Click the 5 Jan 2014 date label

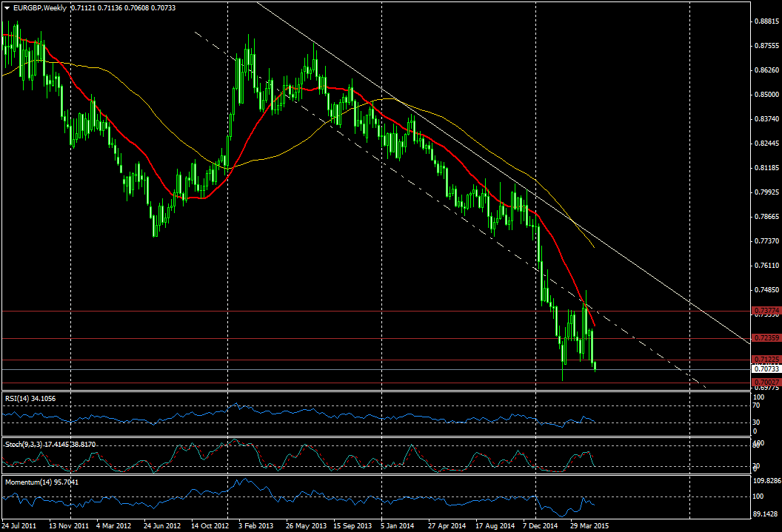point(397,526)
